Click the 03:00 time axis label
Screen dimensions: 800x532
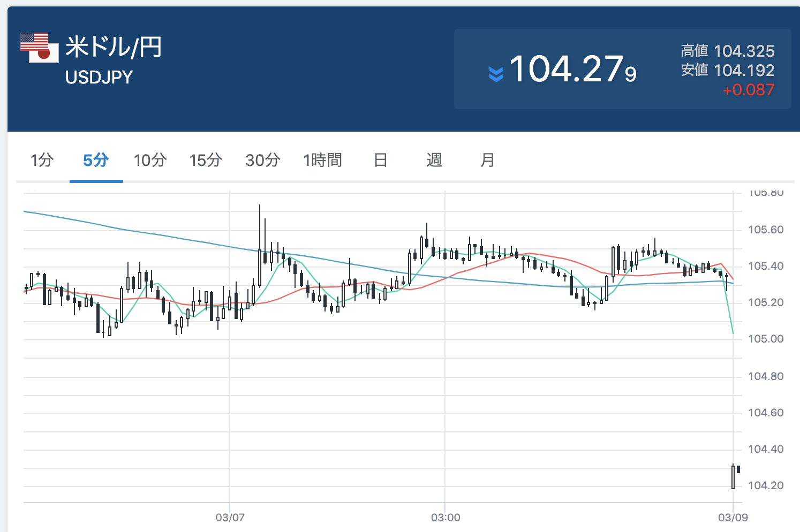[446, 518]
